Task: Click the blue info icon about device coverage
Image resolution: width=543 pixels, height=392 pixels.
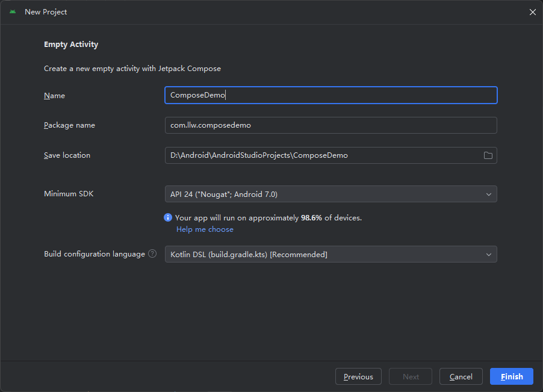Action: pos(168,217)
